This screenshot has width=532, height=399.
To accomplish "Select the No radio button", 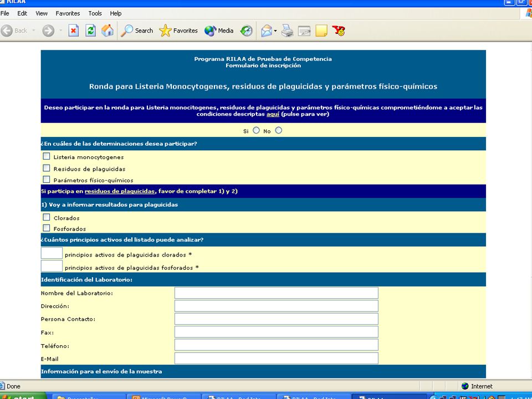I will pyautogui.click(x=279, y=130).
